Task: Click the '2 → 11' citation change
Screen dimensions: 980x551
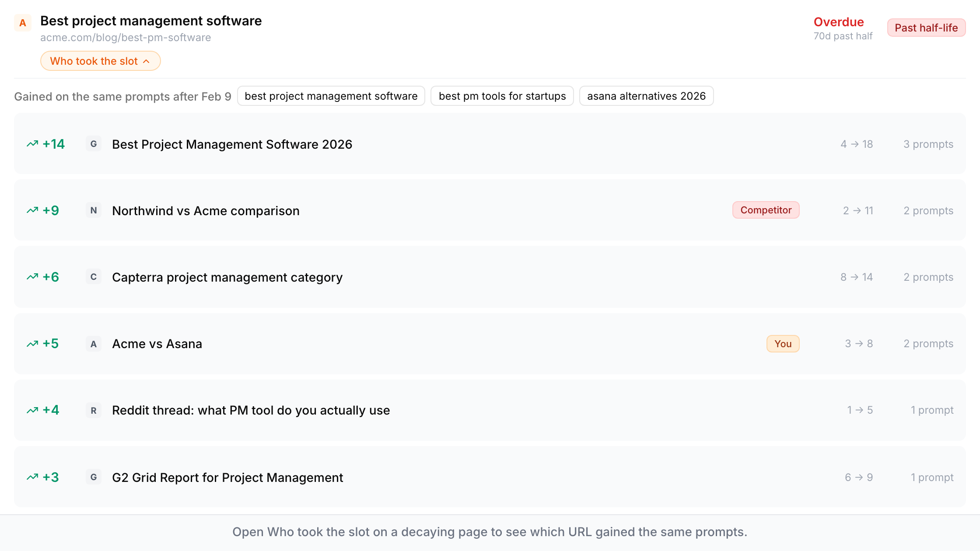Action: coord(858,211)
